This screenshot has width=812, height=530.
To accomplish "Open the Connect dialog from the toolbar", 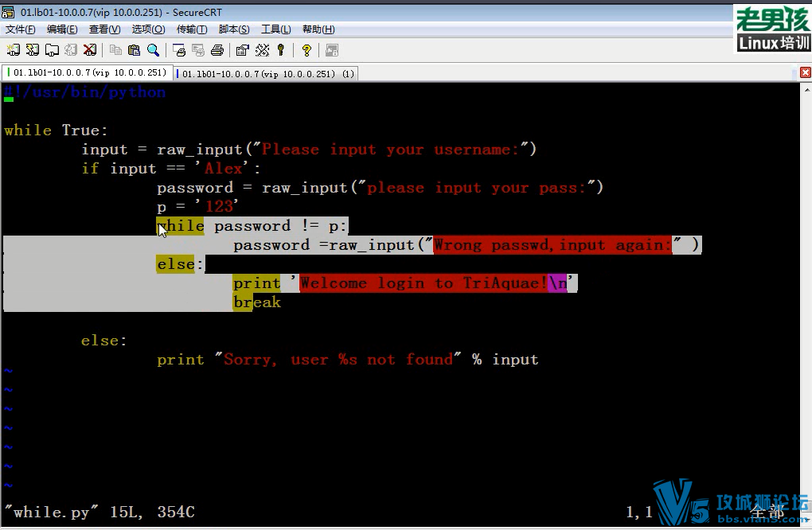I will click(13, 49).
